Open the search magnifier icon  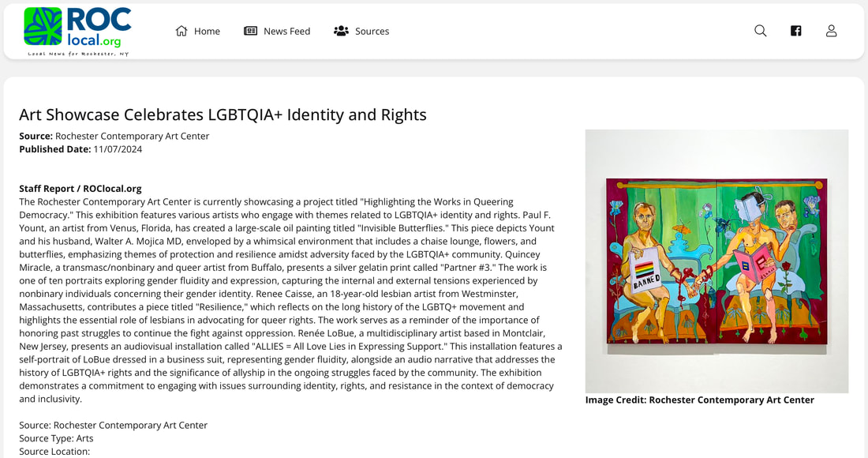(761, 31)
